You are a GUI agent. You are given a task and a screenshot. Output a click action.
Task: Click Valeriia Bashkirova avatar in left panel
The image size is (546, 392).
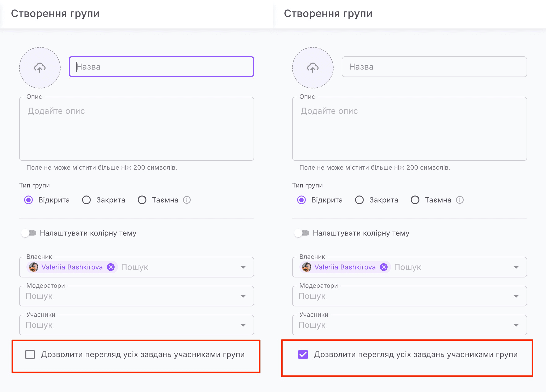coord(34,267)
